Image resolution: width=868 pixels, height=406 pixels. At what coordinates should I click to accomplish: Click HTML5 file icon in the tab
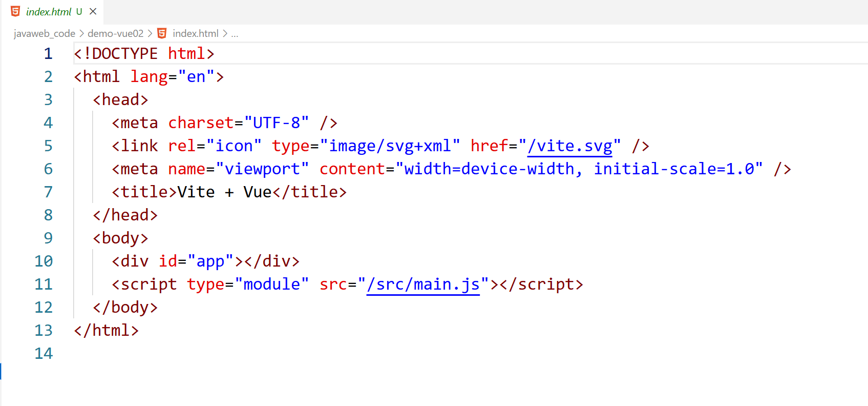click(x=15, y=11)
